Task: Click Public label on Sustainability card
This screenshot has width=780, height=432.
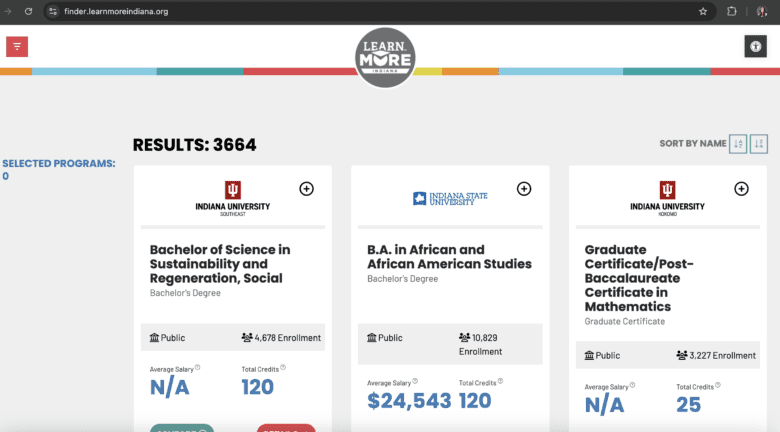Action: pyautogui.click(x=173, y=338)
